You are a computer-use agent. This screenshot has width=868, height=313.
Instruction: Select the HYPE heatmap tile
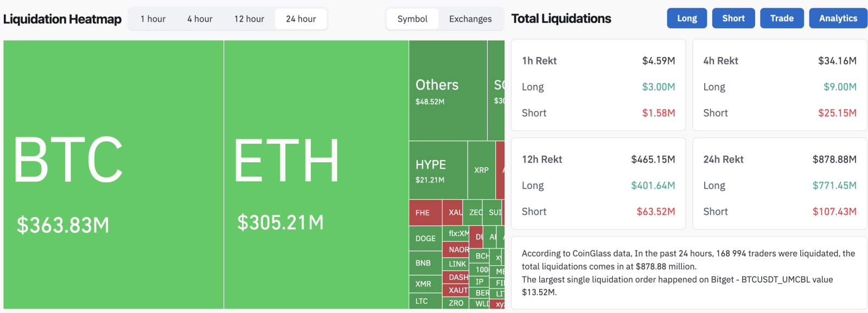pos(438,170)
